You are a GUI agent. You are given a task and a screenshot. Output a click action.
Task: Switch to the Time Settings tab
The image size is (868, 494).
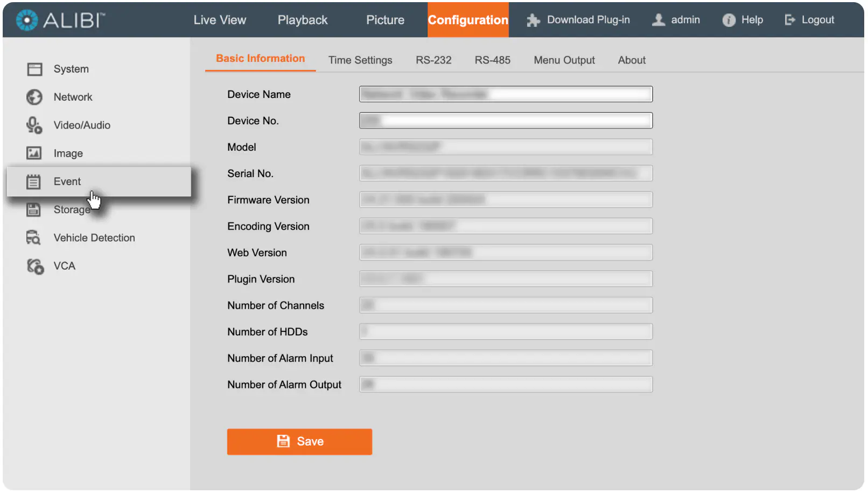(x=360, y=60)
